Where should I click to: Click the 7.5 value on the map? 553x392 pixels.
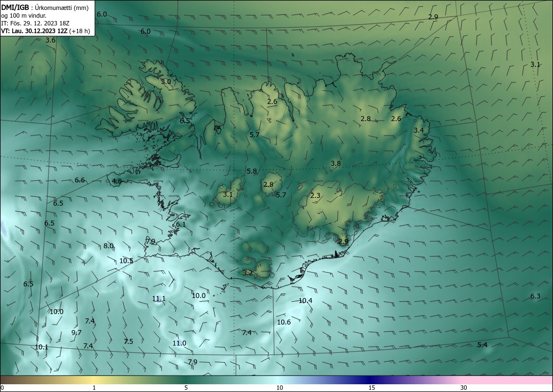128,341
